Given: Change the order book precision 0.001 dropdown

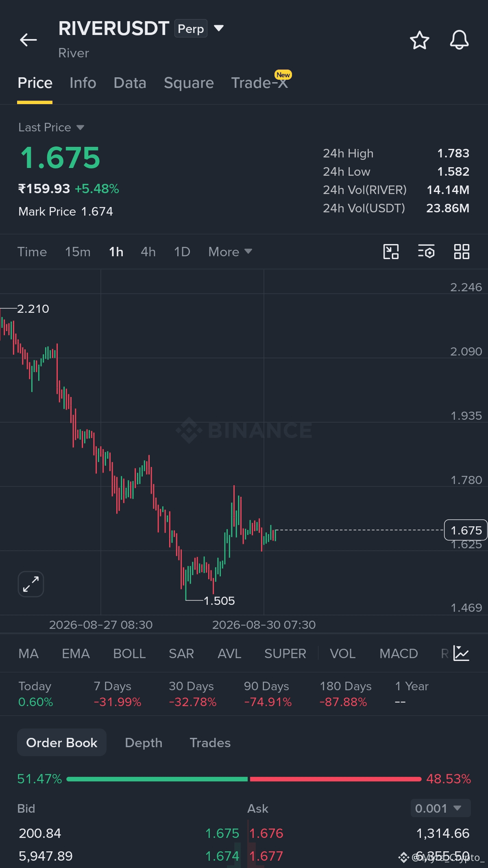Looking at the screenshot, I should coord(440,808).
